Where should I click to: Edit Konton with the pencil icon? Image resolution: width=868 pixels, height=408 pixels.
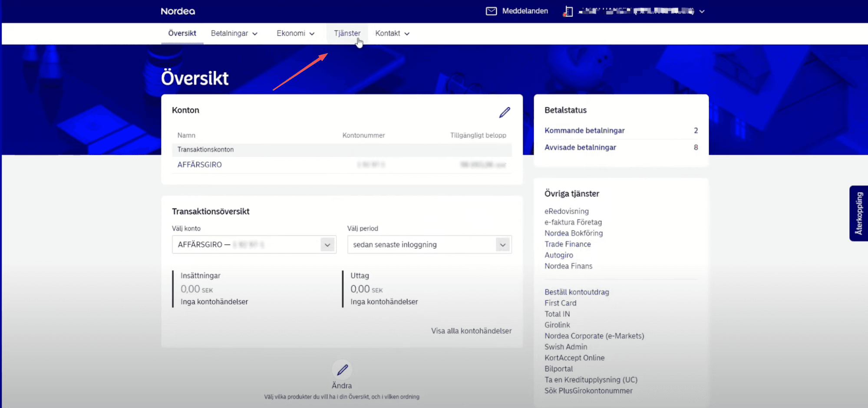click(x=505, y=112)
